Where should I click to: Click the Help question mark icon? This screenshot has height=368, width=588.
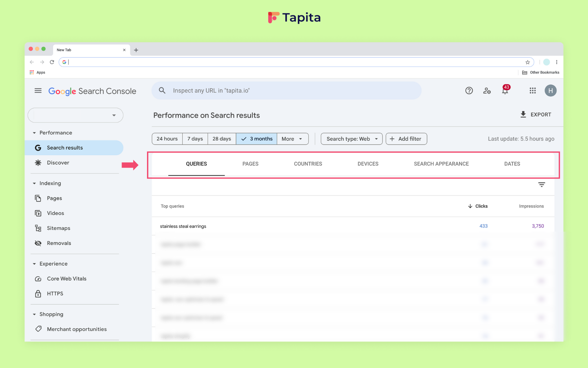point(469,91)
